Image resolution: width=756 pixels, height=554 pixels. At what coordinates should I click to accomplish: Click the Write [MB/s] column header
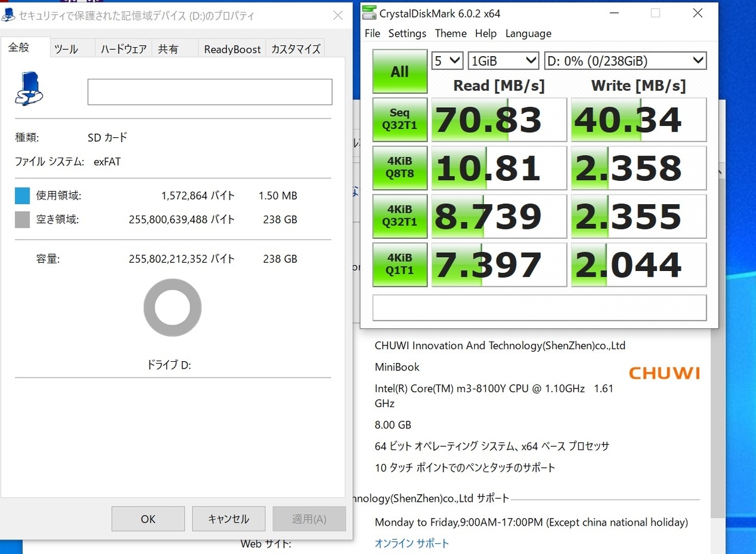(638, 85)
